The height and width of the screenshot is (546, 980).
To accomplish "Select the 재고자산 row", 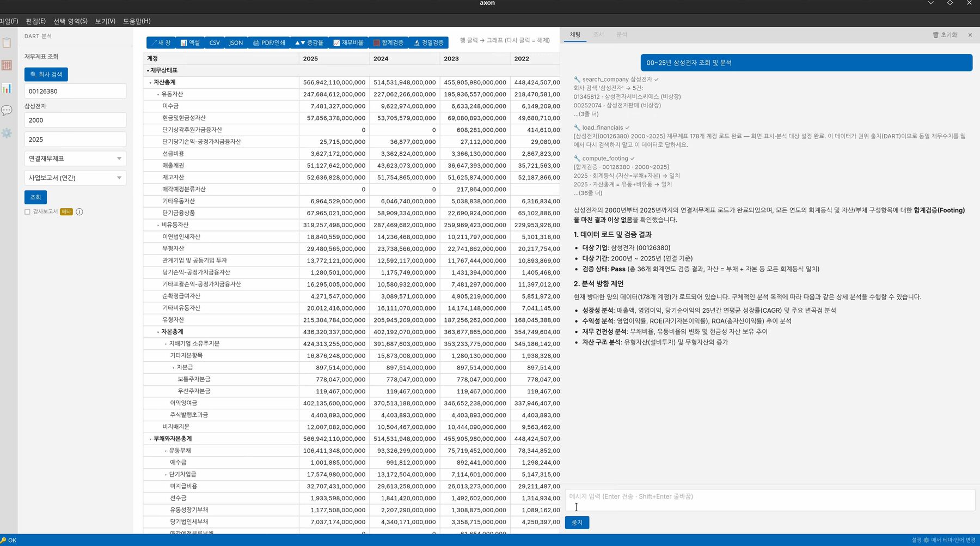I will [x=351, y=178].
